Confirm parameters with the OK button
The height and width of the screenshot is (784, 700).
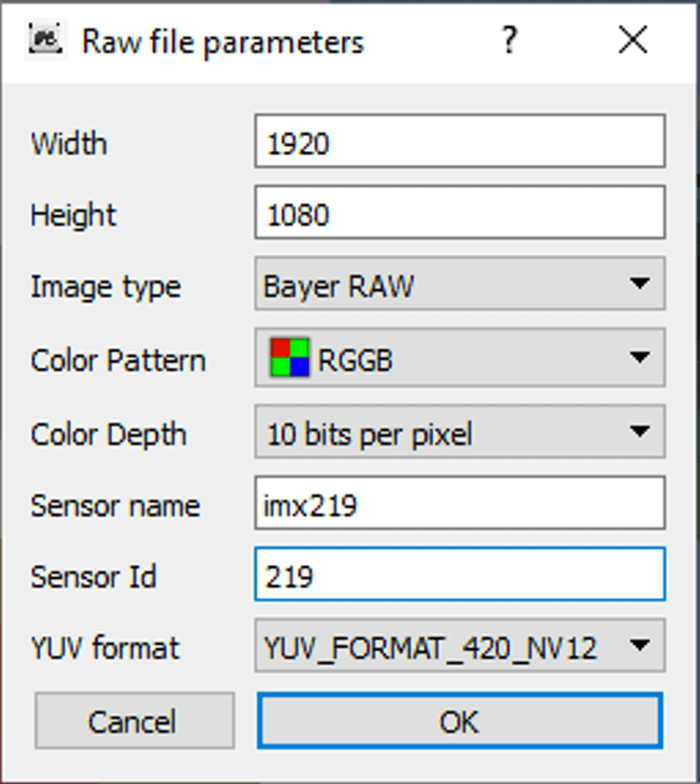click(x=459, y=721)
